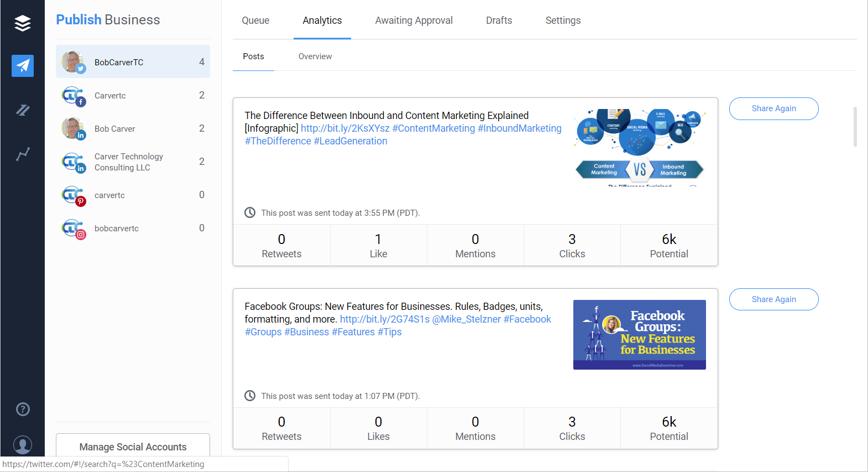Click 0 Mentions stat on Inbound post
Screen dimensions: 868x472
[475, 246]
